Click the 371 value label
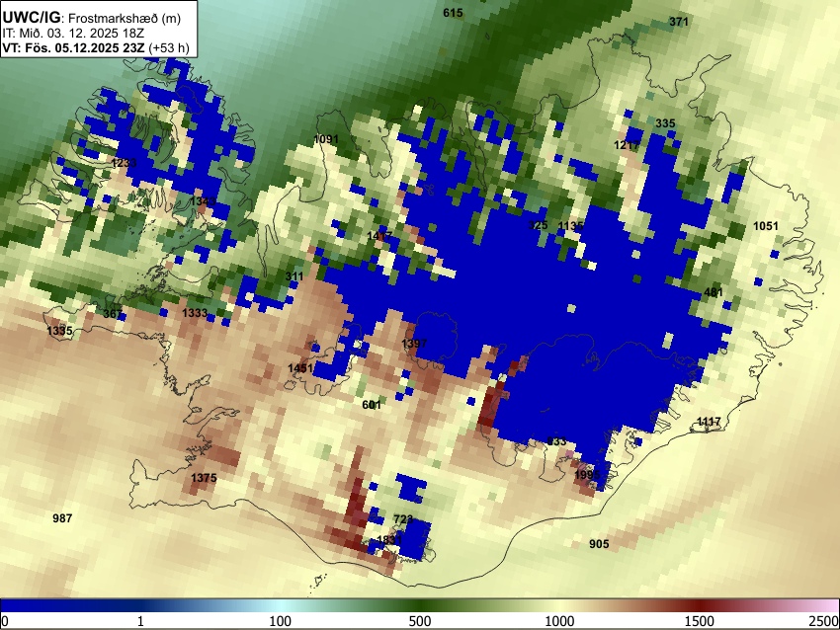The height and width of the screenshot is (630, 840). [x=679, y=22]
